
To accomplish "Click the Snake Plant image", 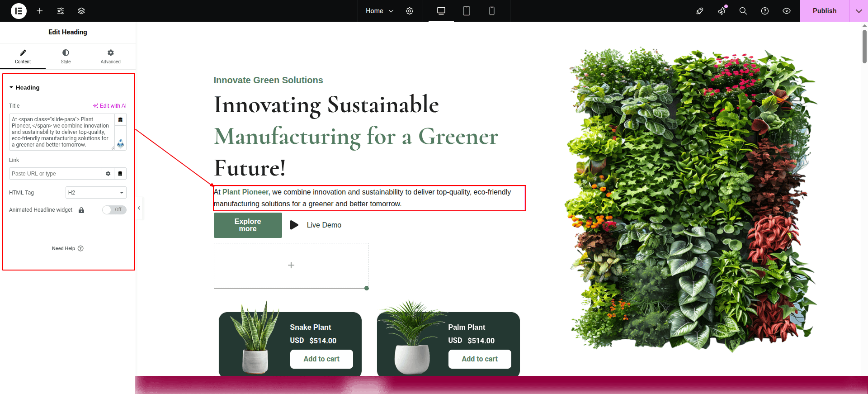I will pyautogui.click(x=255, y=337).
